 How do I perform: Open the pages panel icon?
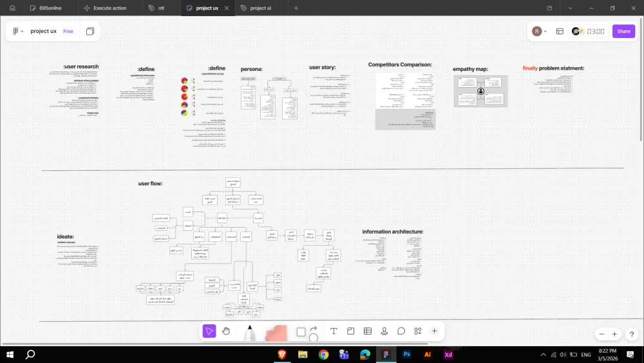(90, 31)
